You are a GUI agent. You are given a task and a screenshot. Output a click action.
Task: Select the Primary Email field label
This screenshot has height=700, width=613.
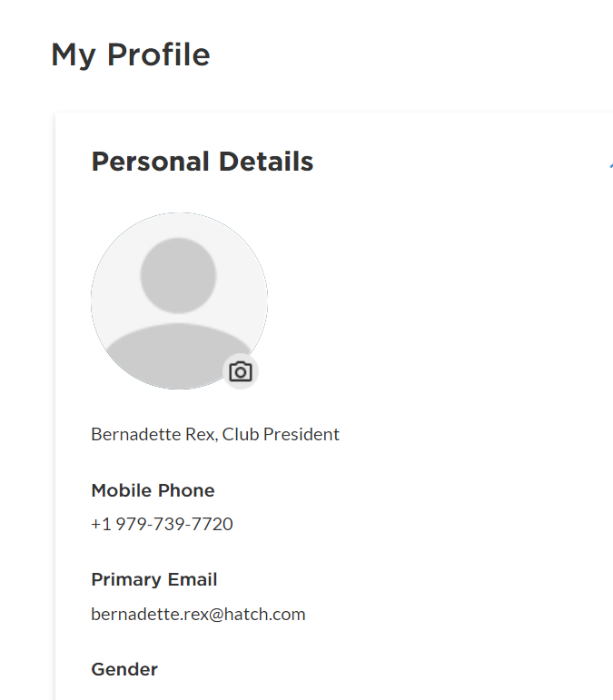pos(154,580)
